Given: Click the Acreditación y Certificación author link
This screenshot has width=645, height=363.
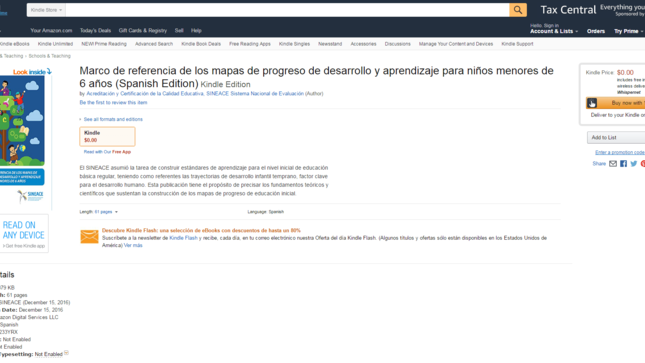Looking at the screenshot, I should pyautogui.click(x=145, y=94).
